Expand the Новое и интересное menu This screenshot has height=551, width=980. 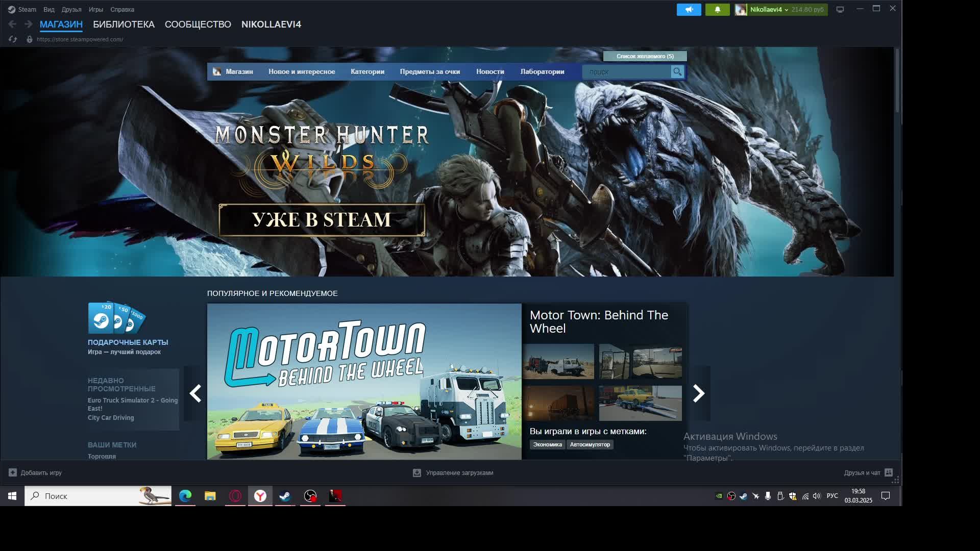302,72
